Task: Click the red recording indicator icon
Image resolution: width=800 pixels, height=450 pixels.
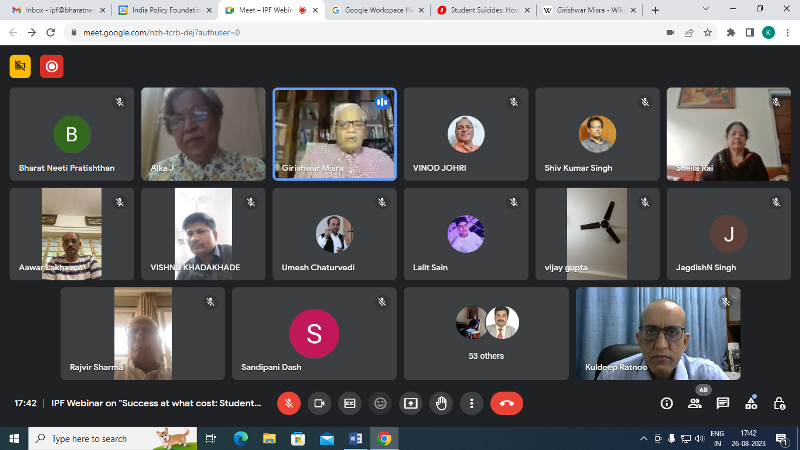Action: 51,67
